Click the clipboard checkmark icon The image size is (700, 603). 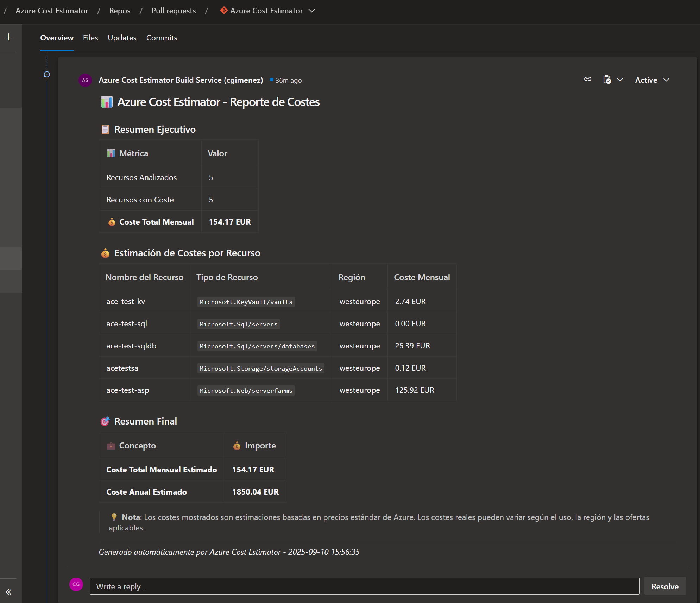point(607,80)
